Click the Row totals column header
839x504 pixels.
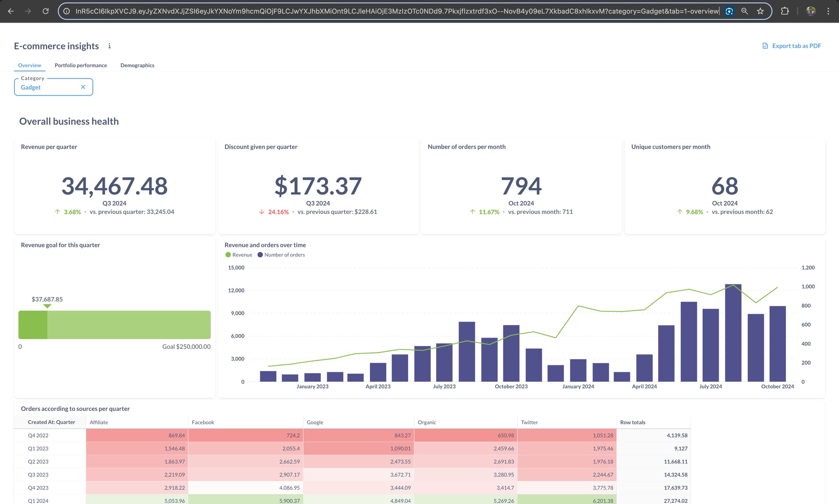point(632,422)
